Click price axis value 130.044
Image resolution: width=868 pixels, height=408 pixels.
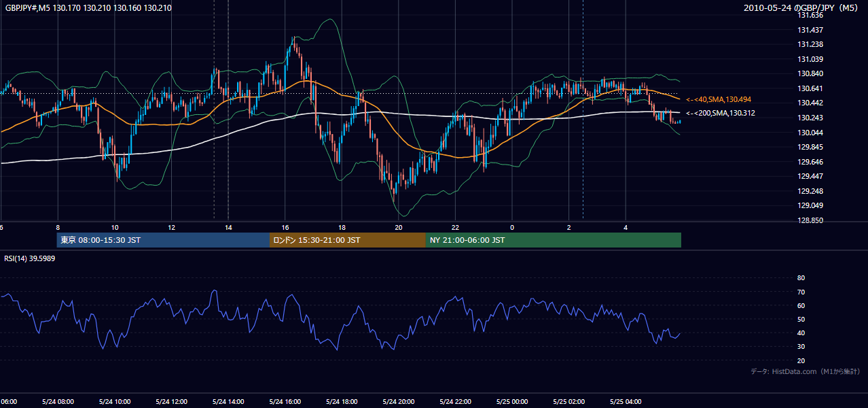(x=810, y=133)
